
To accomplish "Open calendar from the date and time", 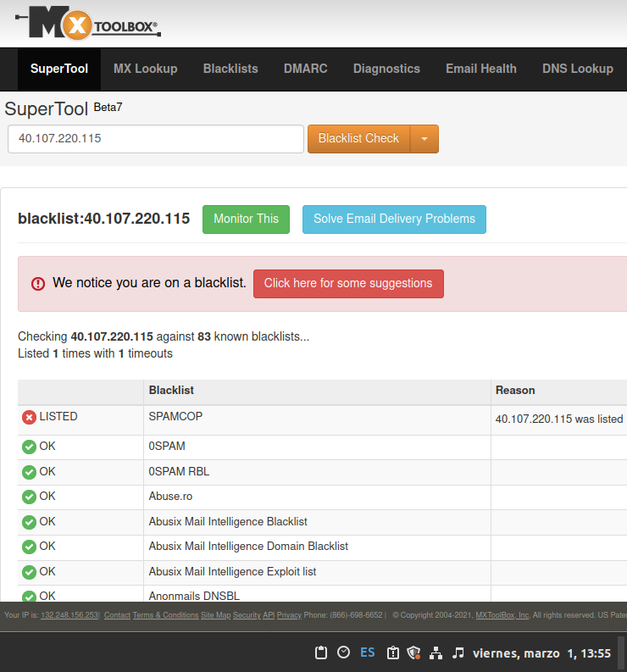I will coord(541,653).
